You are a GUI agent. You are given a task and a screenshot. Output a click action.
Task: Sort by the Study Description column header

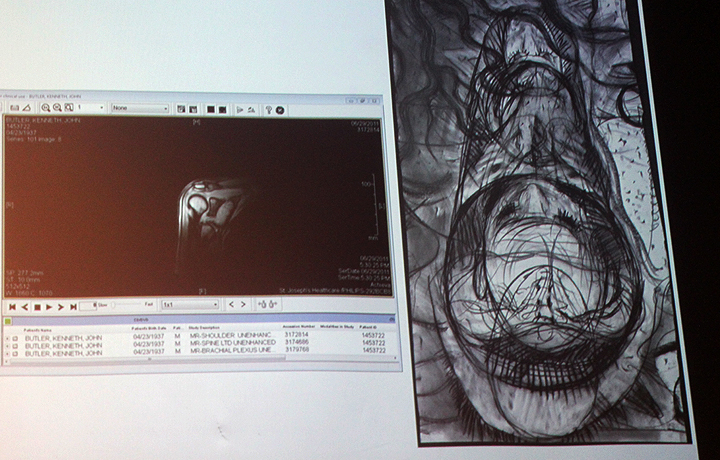[x=204, y=327]
